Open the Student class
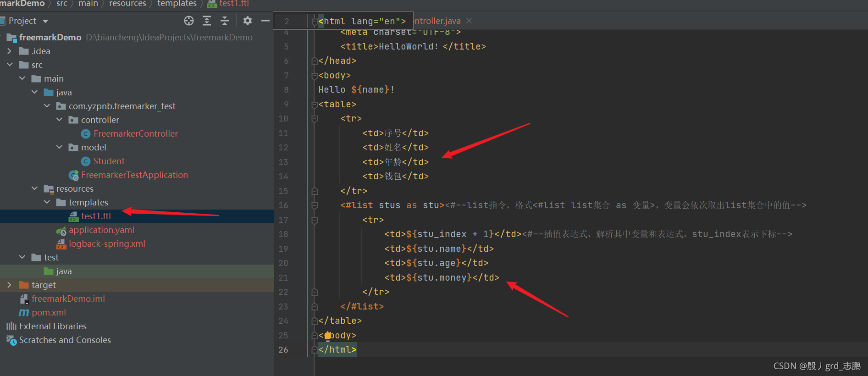This screenshot has width=868, height=376. tap(109, 161)
